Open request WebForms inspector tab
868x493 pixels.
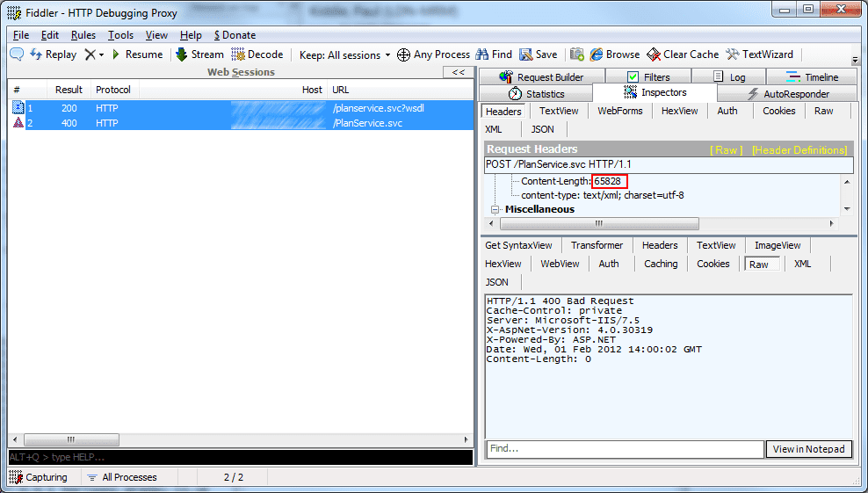(x=620, y=111)
